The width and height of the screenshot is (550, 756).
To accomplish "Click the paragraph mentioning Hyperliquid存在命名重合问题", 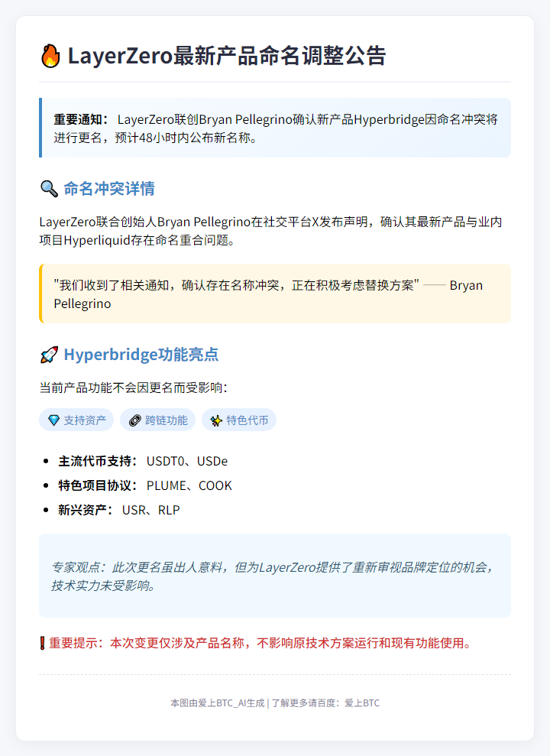I will tap(270, 231).
